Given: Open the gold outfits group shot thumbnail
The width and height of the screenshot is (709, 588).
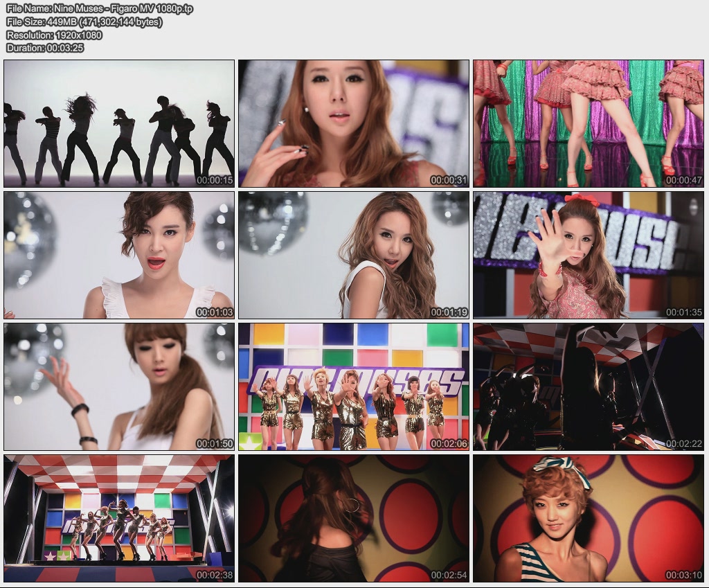Looking at the screenshot, I should click(354, 386).
